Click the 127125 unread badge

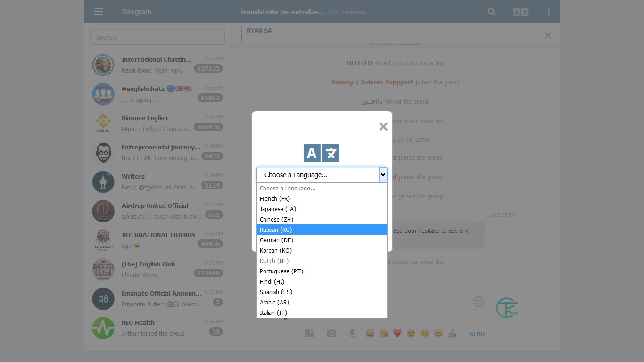pyautogui.click(x=208, y=69)
